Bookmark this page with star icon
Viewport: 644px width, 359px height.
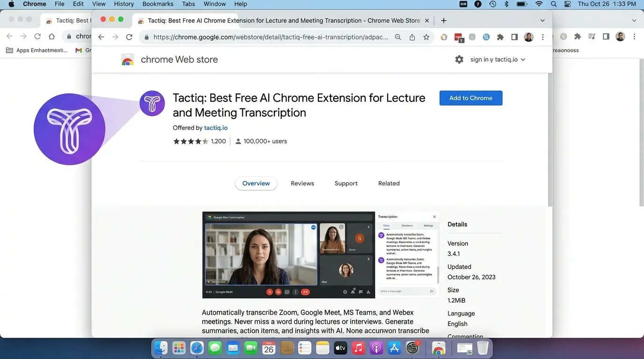coord(426,37)
